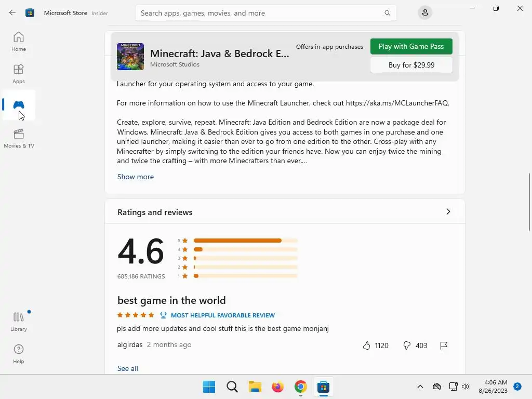Click the 1120 like count
Viewport: 532px width, 399px height.
381,345
